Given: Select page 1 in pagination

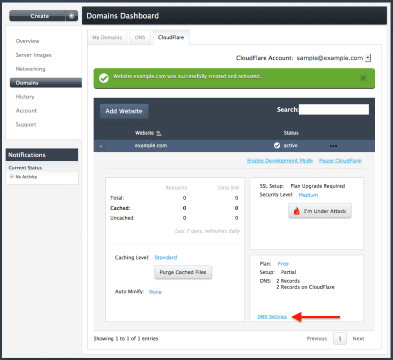Looking at the screenshot, I should point(340,339).
